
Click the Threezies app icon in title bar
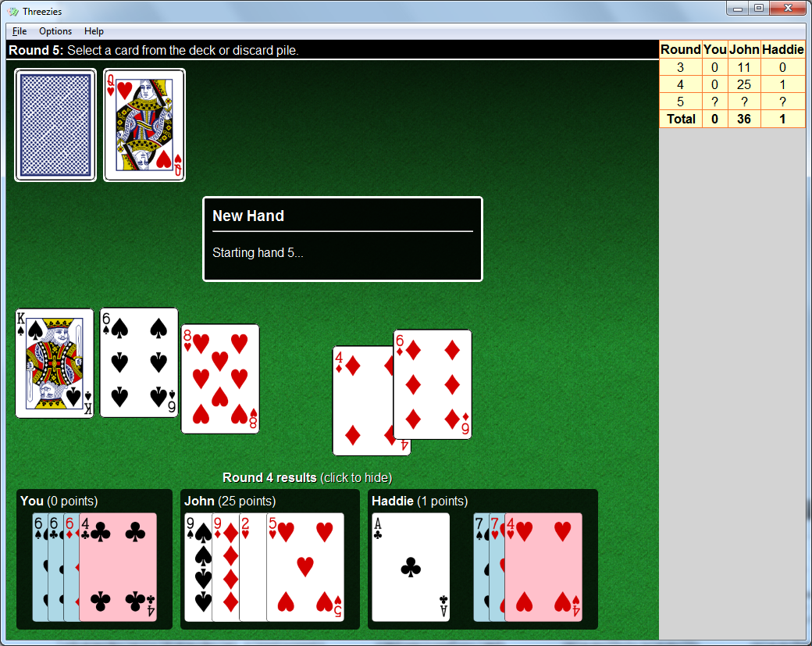click(12, 12)
